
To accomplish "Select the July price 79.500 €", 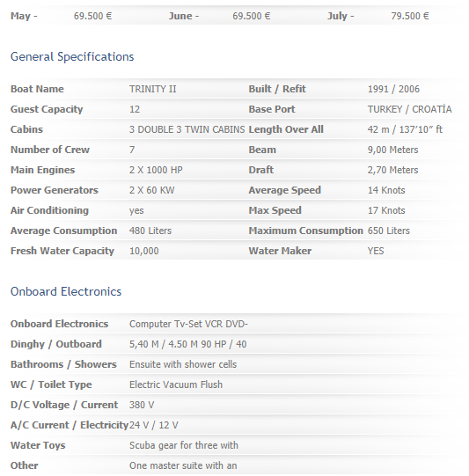I will [x=410, y=16].
